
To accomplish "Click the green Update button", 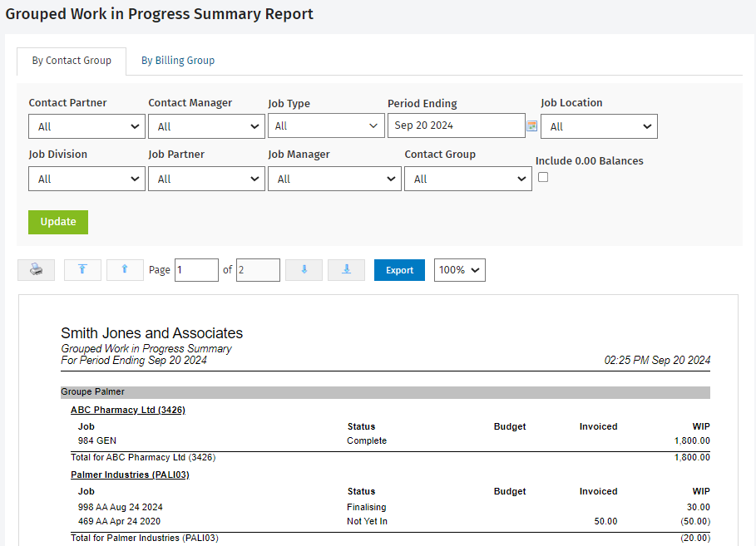I will coord(58,222).
